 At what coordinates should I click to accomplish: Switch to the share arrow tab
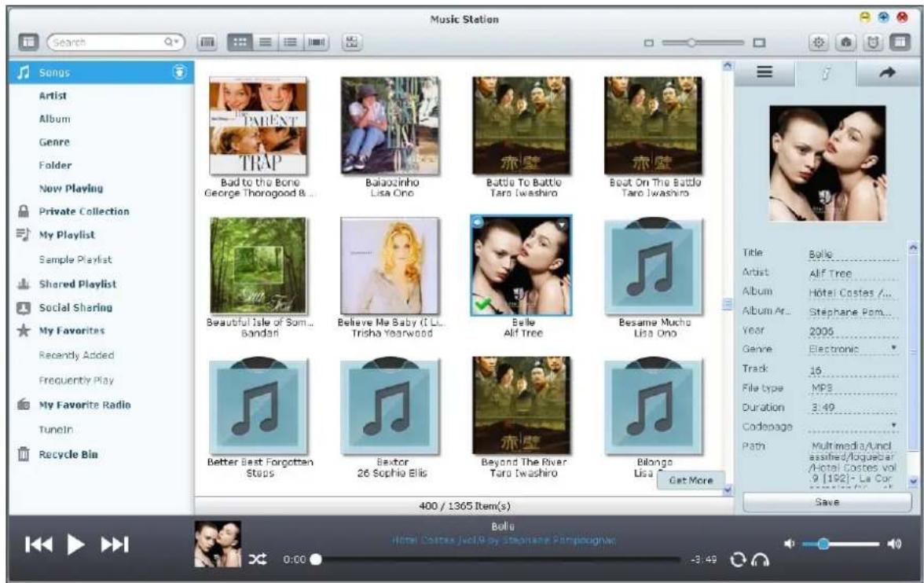pos(886,72)
